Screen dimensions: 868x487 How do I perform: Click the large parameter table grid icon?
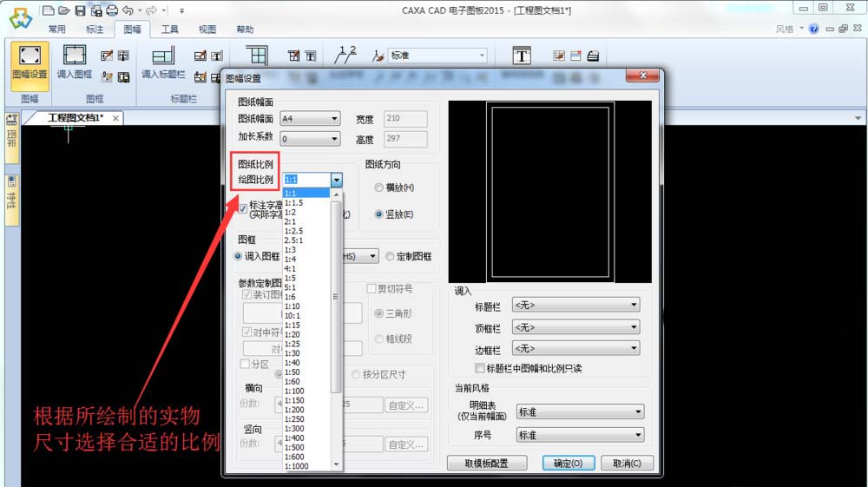(257, 56)
